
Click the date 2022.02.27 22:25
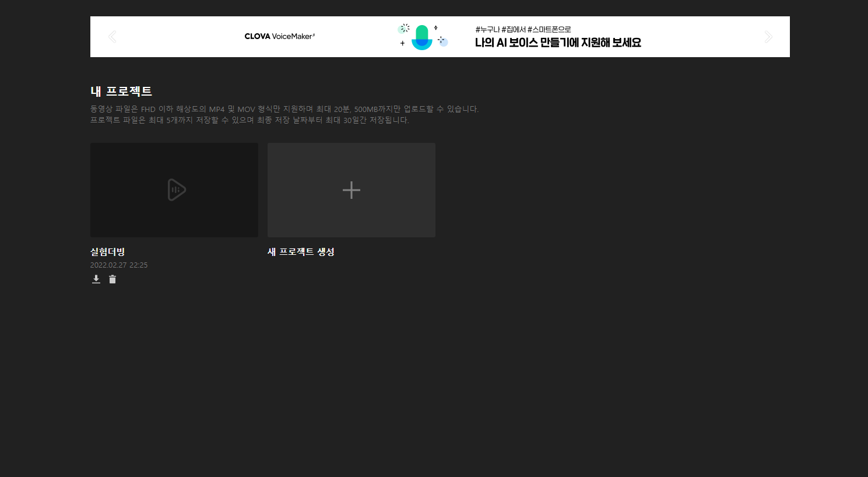tap(119, 265)
